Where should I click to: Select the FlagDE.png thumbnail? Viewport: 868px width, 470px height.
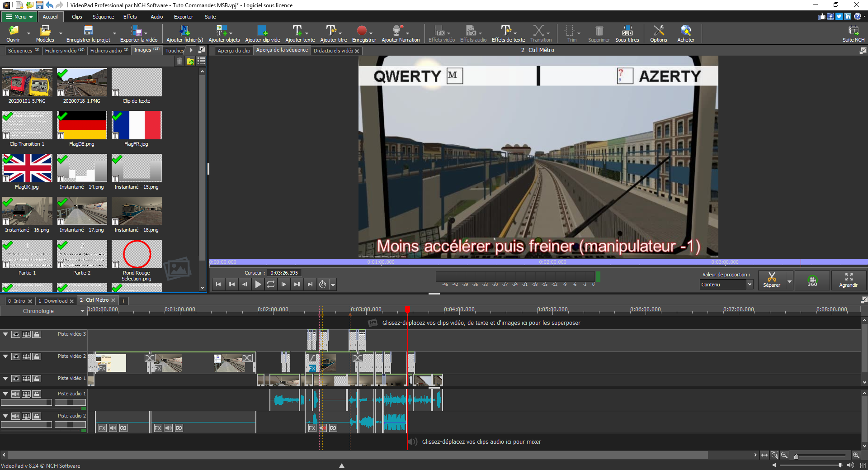[x=82, y=125]
